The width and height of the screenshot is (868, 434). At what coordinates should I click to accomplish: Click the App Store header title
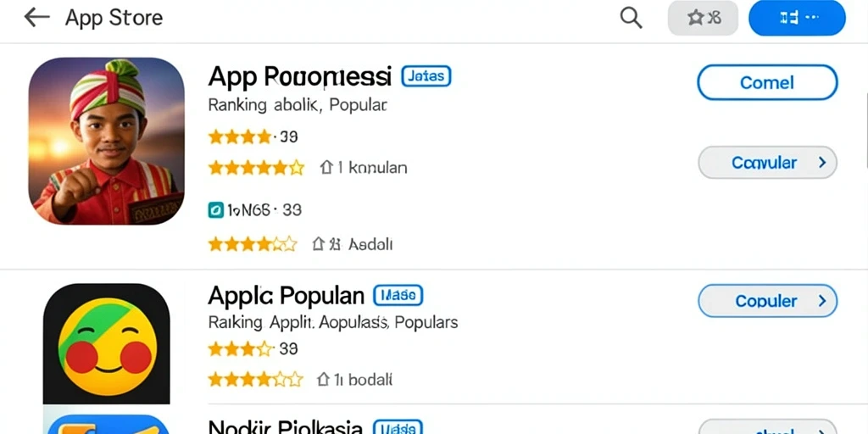point(114,18)
